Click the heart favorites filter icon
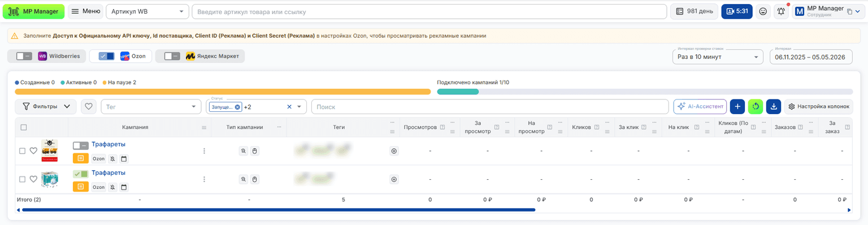Image resolution: width=868 pixels, height=225 pixels. coord(89,106)
